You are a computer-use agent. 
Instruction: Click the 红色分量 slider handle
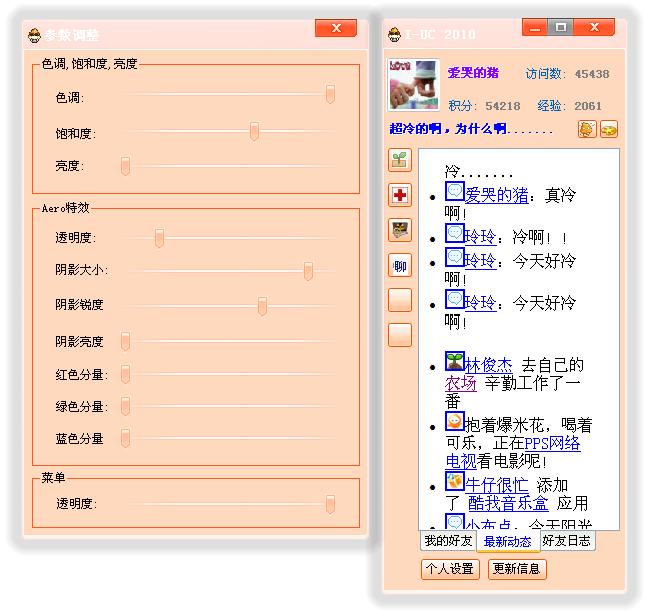point(125,374)
